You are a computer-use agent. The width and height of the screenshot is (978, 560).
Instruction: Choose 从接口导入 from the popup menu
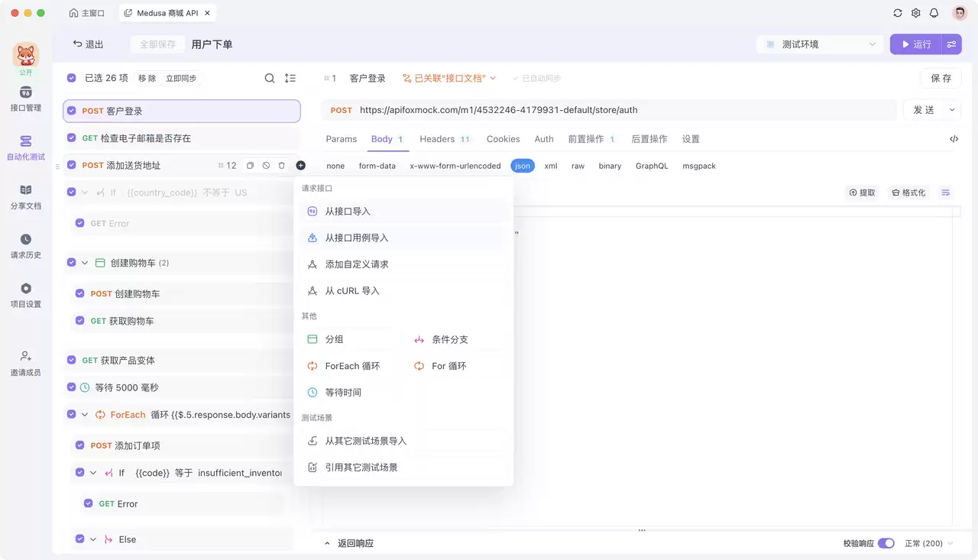[x=403, y=212]
